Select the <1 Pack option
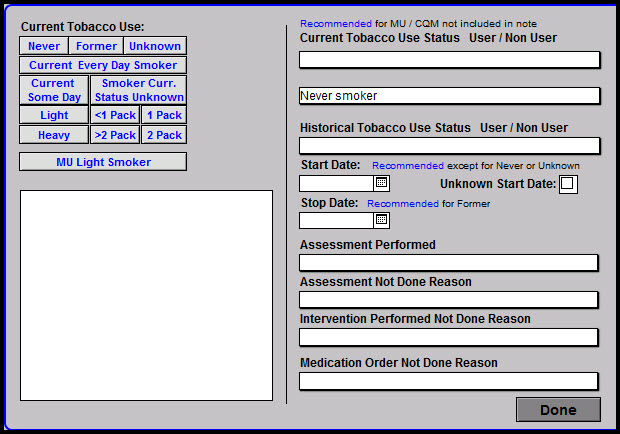The width and height of the screenshot is (620, 434). (114, 116)
